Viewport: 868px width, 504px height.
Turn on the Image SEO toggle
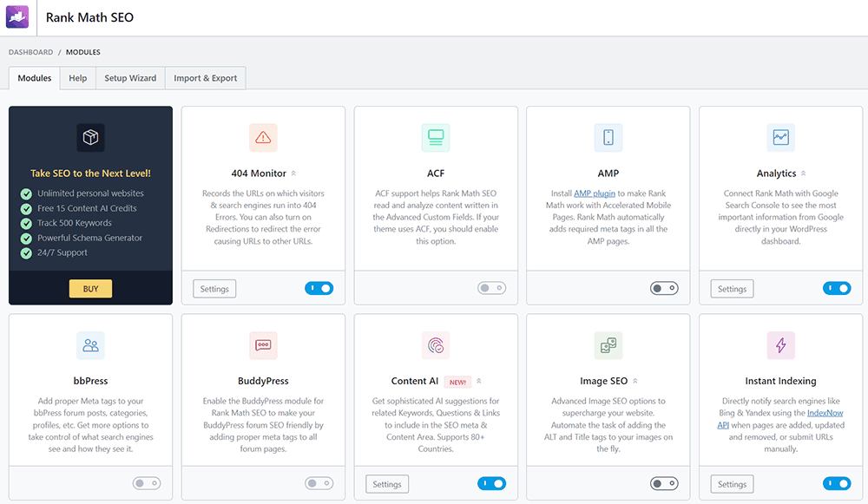(x=664, y=484)
